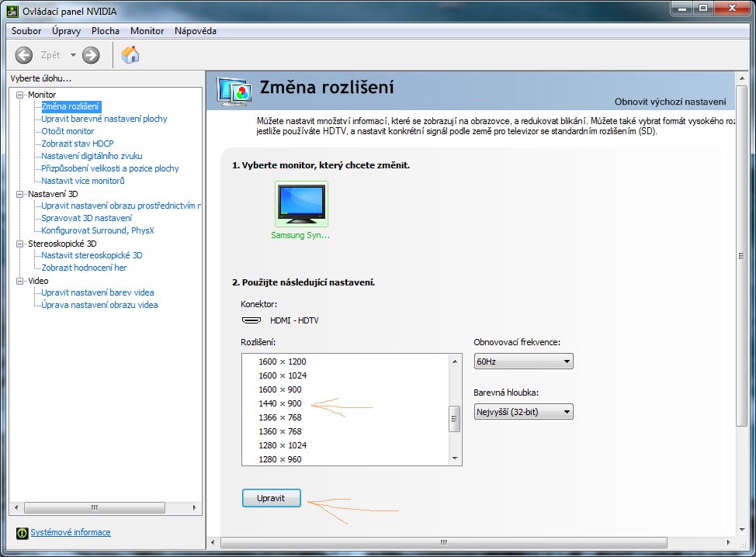Collapse the Monitor tree node
The height and width of the screenshot is (557, 756).
click(x=19, y=95)
